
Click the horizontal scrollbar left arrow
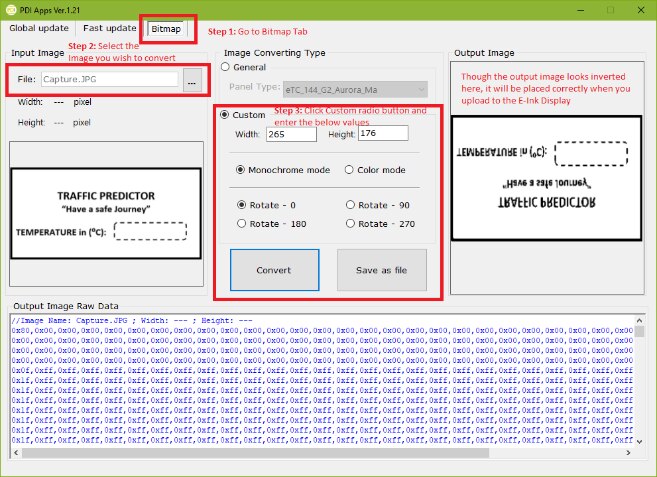(x=16, y=453)
